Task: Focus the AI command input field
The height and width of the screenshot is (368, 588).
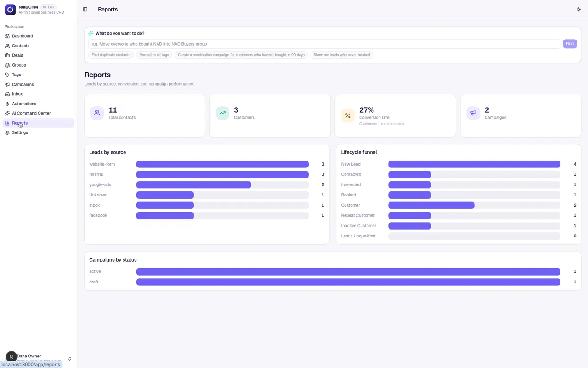Action: coord(324,44)
